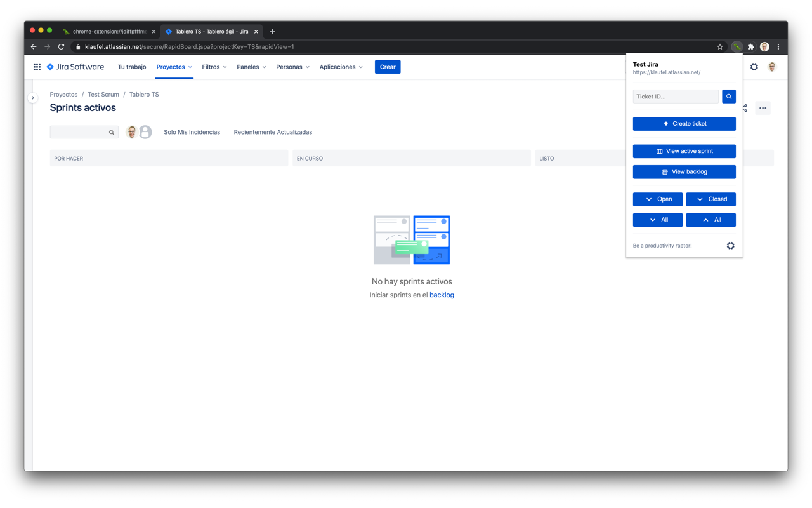The height and width of the screenshot is (508, 812).
Task: Open the Jira settings gear in the header
Action: [x=754, y=67]
